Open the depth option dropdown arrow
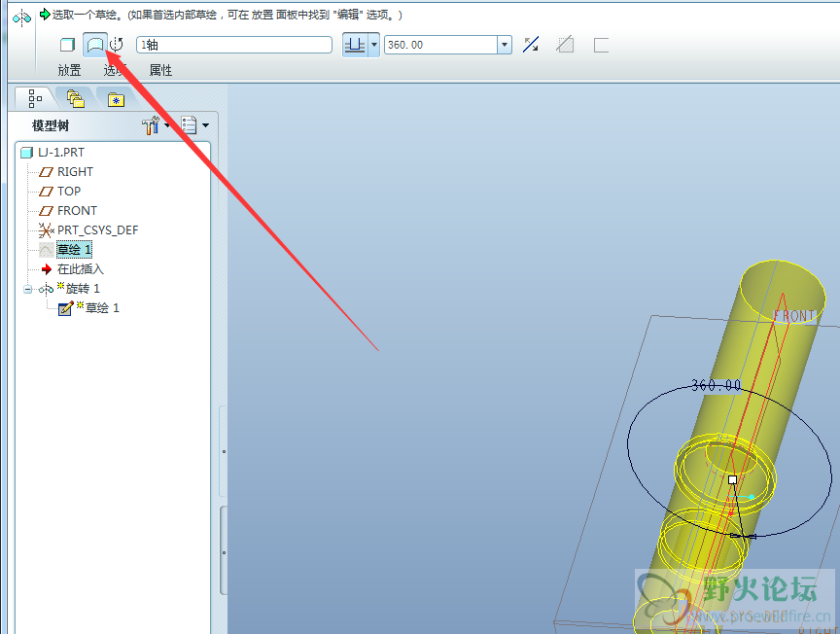 [374, 45]
